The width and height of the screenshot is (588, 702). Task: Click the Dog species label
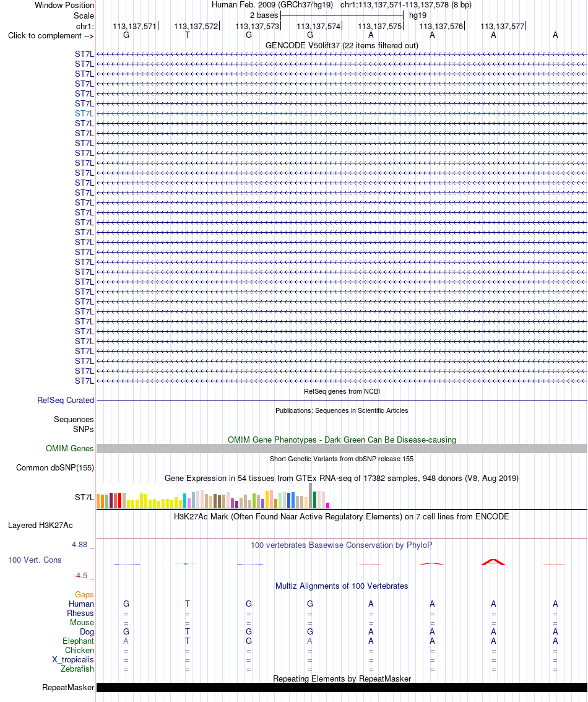[87, 632]
